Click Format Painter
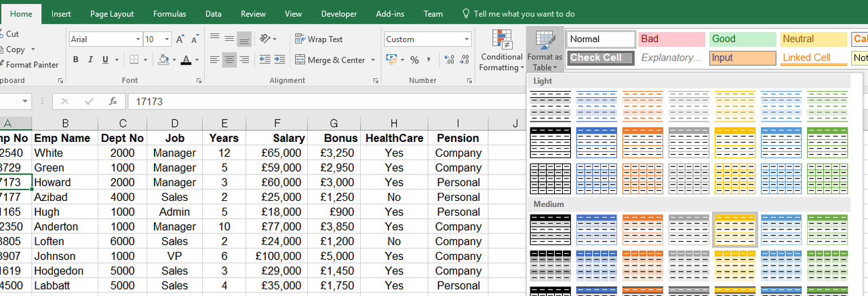The width and height of the screenshot is (868, 296). pyautogui.click(x=30, y=64)
